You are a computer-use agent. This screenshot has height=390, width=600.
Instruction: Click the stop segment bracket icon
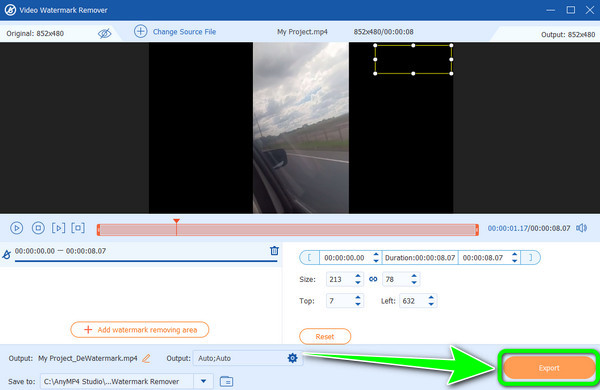point(78,228)
